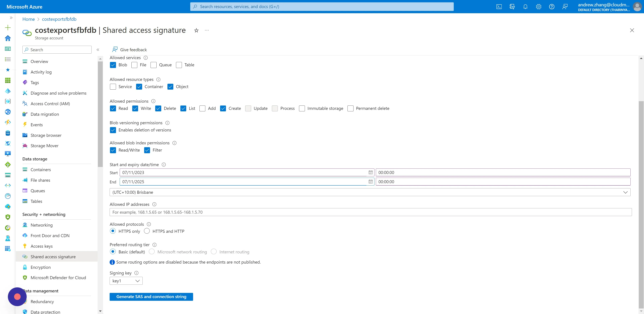Click the Allowed IP addresses field
This screenshot has width=644, height=314.
[x=370, y=212]
